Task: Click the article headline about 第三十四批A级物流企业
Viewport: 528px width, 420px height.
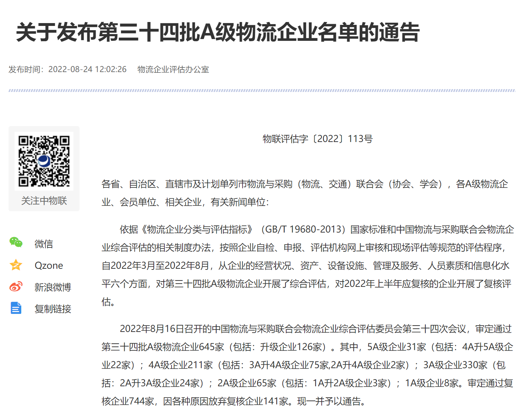Action: click(x=218, y=32)
